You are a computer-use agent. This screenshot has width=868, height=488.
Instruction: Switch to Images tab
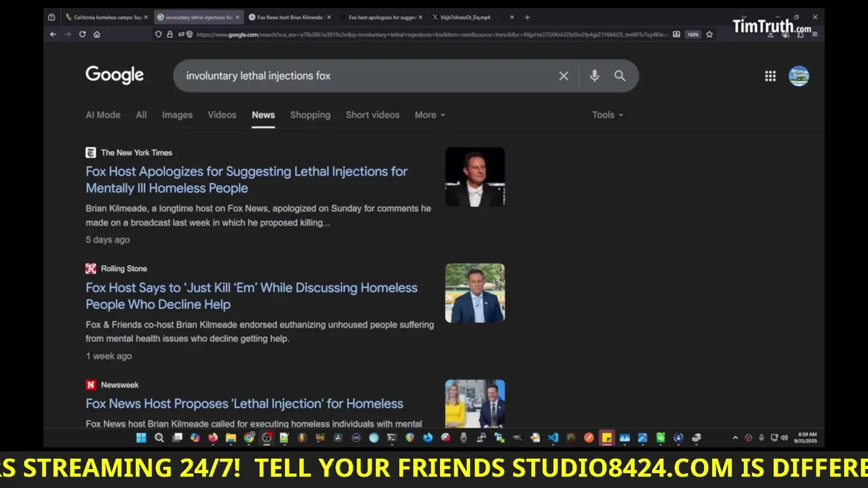[177, 115]
